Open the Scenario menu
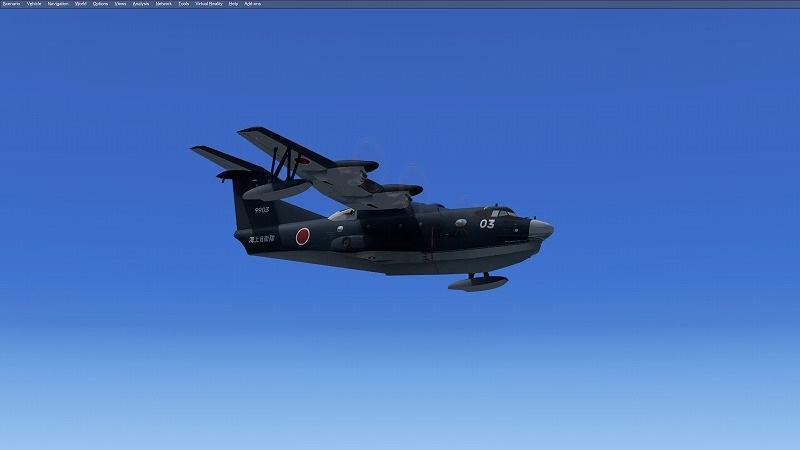This screenshot has height=450, width=800. point(12,4)
